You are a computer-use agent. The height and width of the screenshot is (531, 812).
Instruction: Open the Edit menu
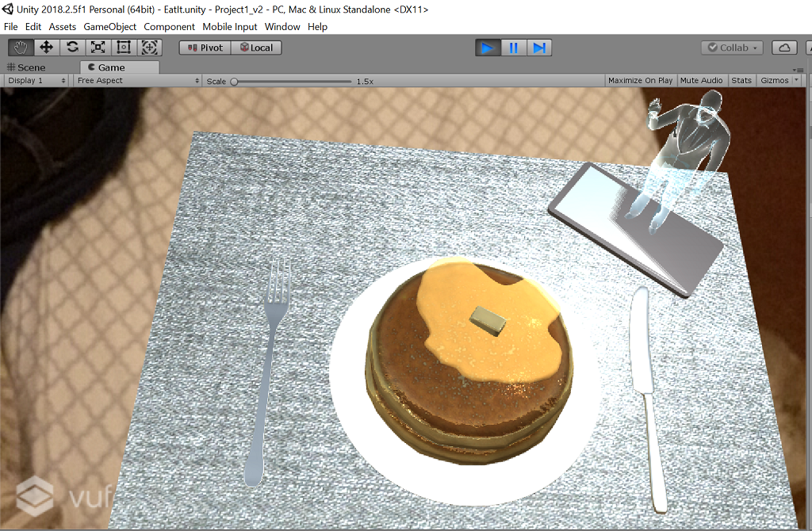coord(33,27)
